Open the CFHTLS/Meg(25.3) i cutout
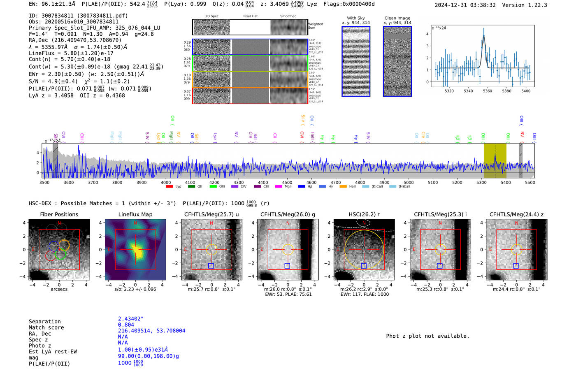576x392 pixels. tap(440, 250)
